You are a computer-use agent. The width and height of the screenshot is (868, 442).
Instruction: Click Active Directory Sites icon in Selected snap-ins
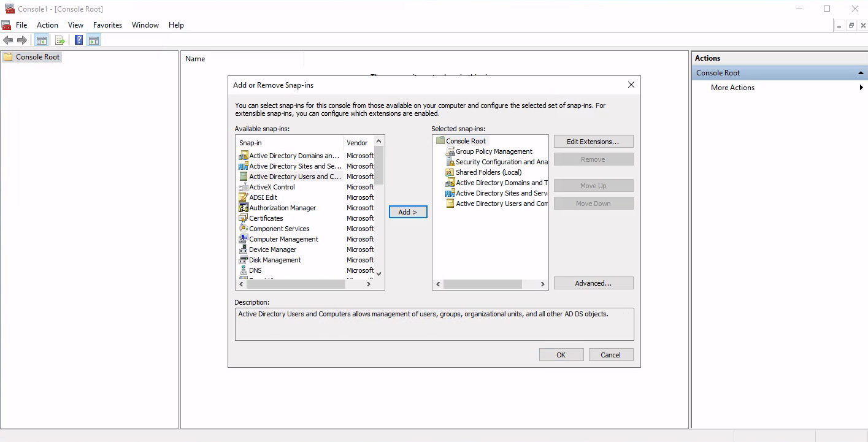[x=450, y=193]
